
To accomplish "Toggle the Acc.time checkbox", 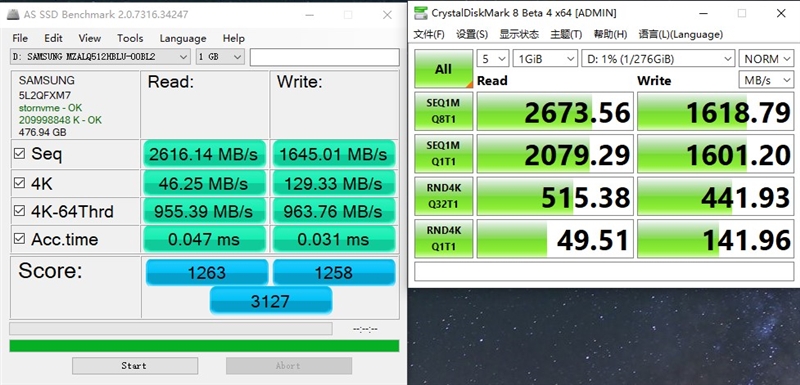I will click(x=19, y=239).
